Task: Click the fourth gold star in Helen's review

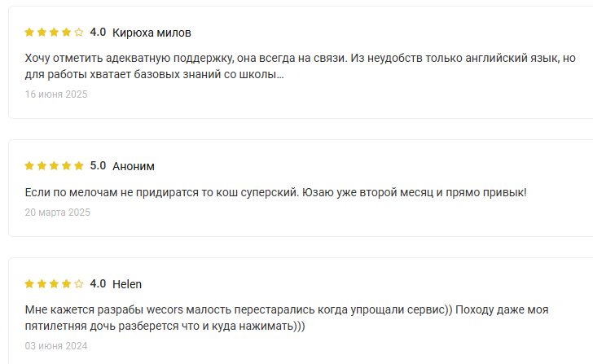Action: (x=67, y=284)
